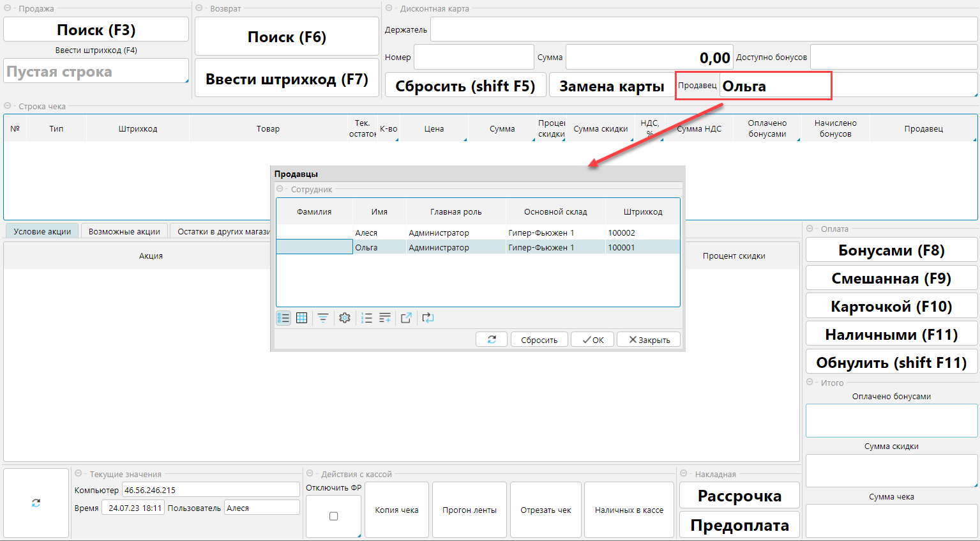This screenshot has height=541, width=980.
Task: Select the Алеса row in sellers table
Action: click(x=366, y=232)
